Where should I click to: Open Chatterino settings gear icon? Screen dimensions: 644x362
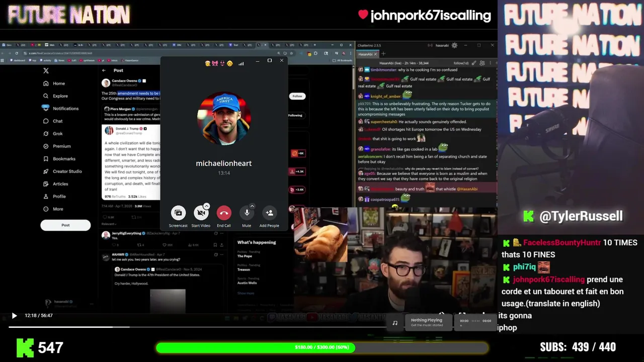coord(454,45)
